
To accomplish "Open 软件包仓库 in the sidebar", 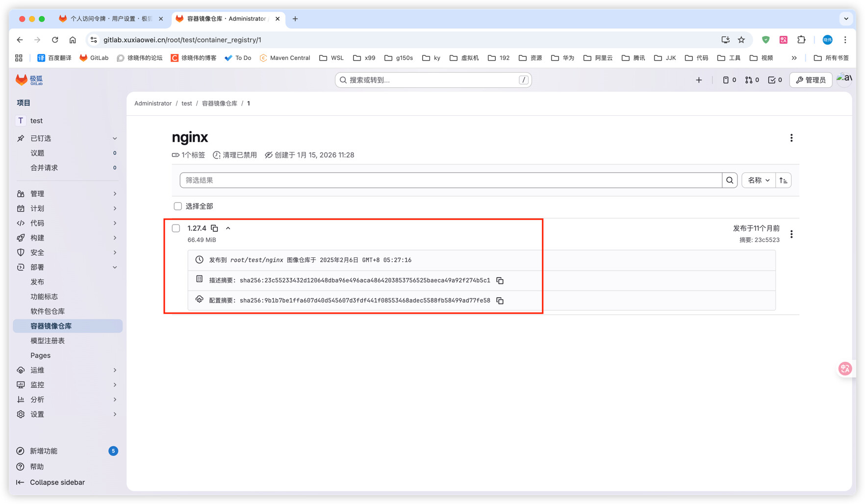I will click(48, 311).
